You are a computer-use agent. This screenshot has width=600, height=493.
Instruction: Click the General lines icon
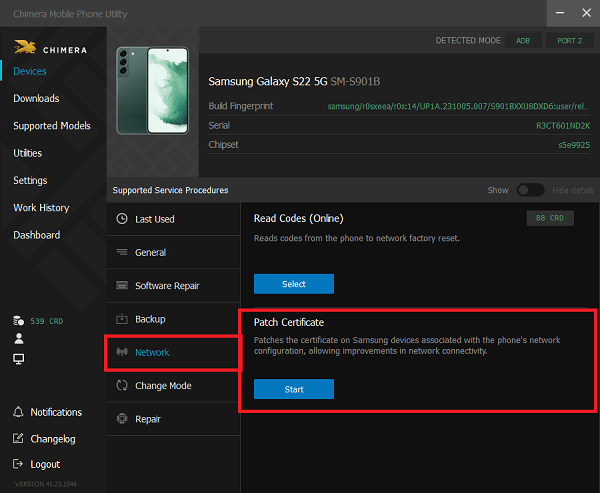click(x=122, y=252)
